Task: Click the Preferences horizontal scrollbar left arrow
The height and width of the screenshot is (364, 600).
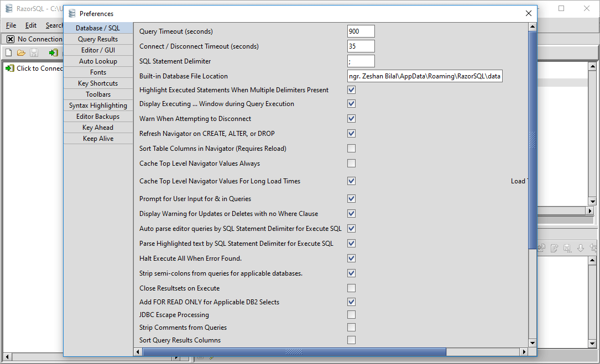Action: pos(138,352)
